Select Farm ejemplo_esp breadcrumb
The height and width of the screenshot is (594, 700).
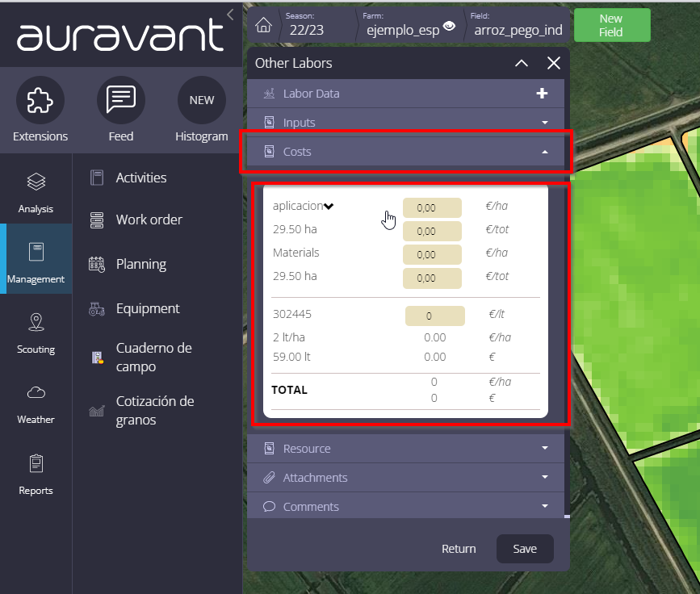coord(403,24)
